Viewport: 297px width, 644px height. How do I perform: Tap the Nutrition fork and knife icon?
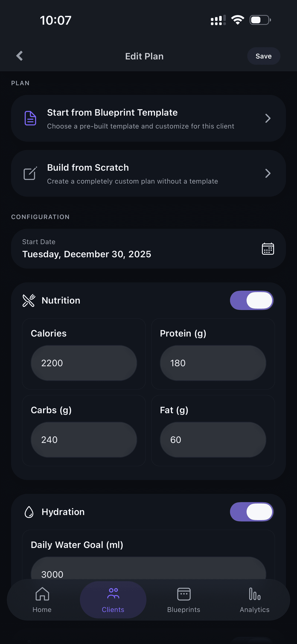[29, 300]
